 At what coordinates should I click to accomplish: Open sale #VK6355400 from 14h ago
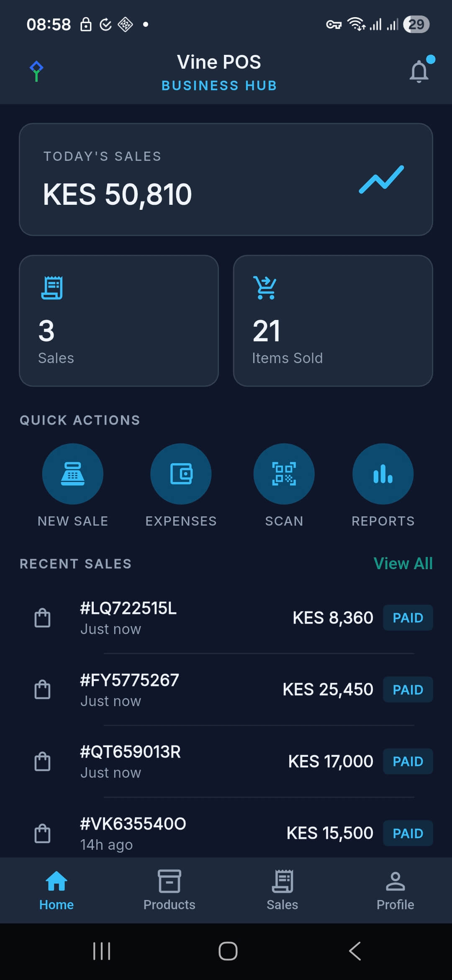[226, 833]
